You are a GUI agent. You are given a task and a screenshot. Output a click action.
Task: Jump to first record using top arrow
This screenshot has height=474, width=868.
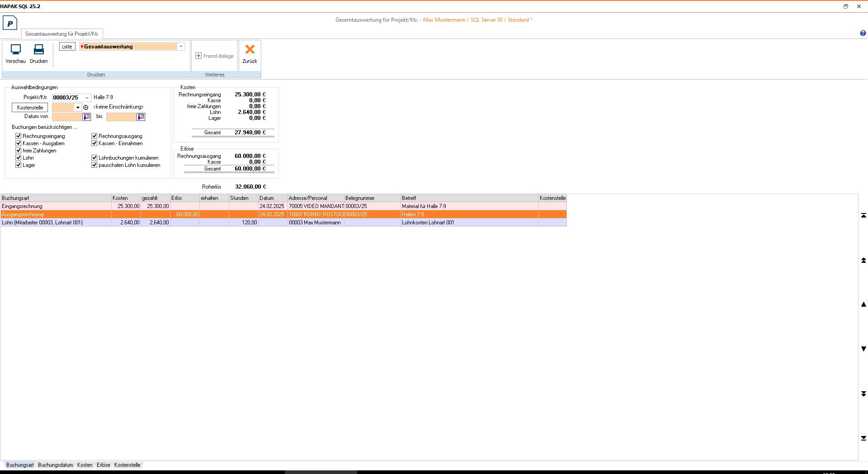coord(863,216)
